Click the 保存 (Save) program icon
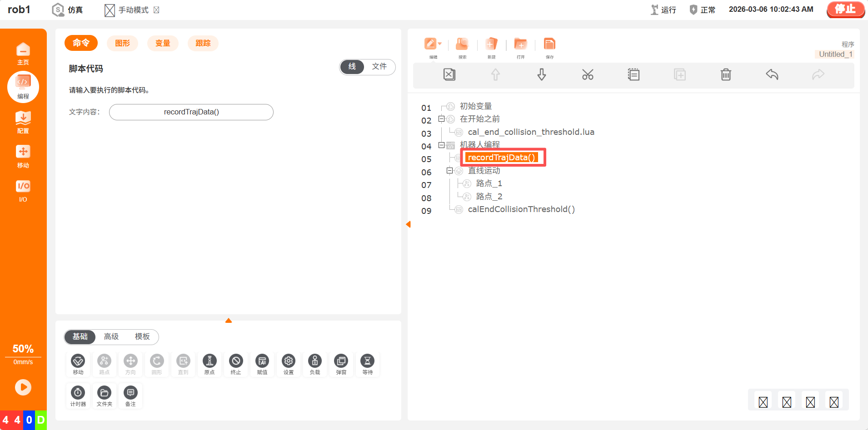868x430 pixels. [x=549, y=44]
